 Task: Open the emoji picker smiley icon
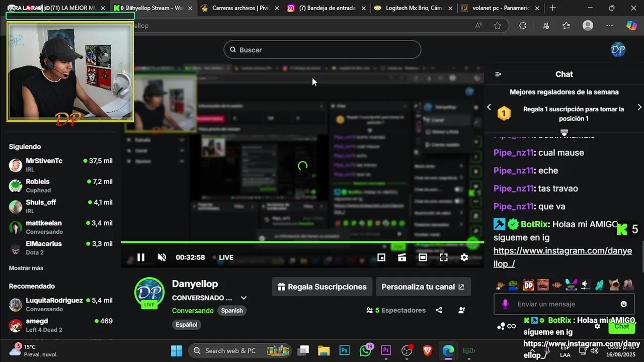pos(624,304)
